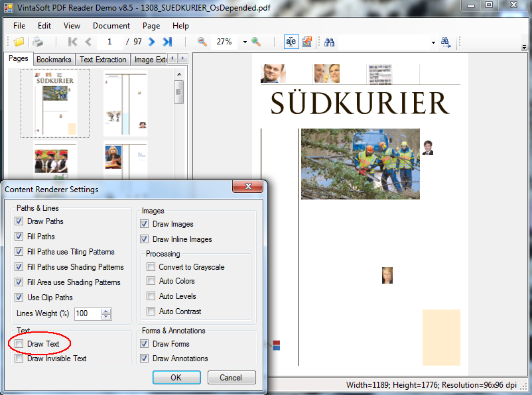
Task: Enable Convert to Grayscale processing
Action: (x=151, y=266)
